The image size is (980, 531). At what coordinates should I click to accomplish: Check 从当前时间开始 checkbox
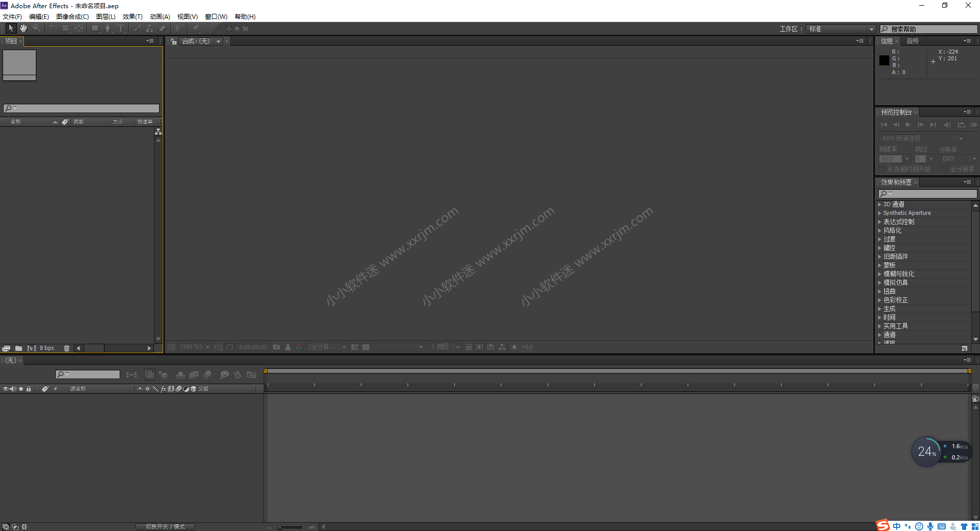[x=882, y=169]
